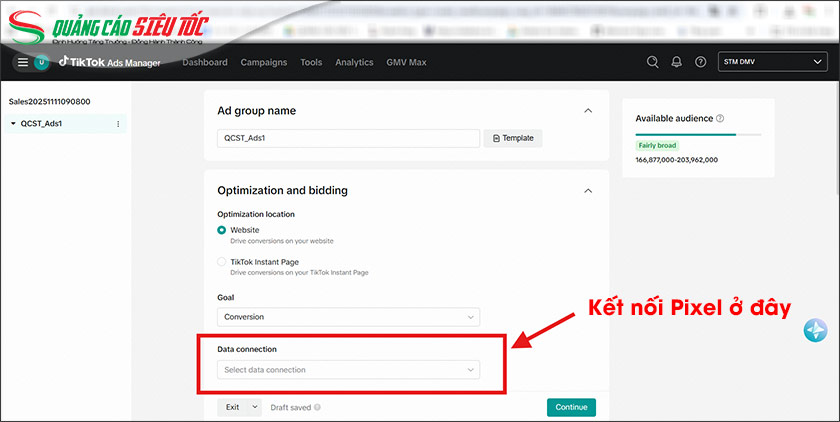Open the Goal Conversion dropdown
840x422 pixels.
[x=348, y=317]
